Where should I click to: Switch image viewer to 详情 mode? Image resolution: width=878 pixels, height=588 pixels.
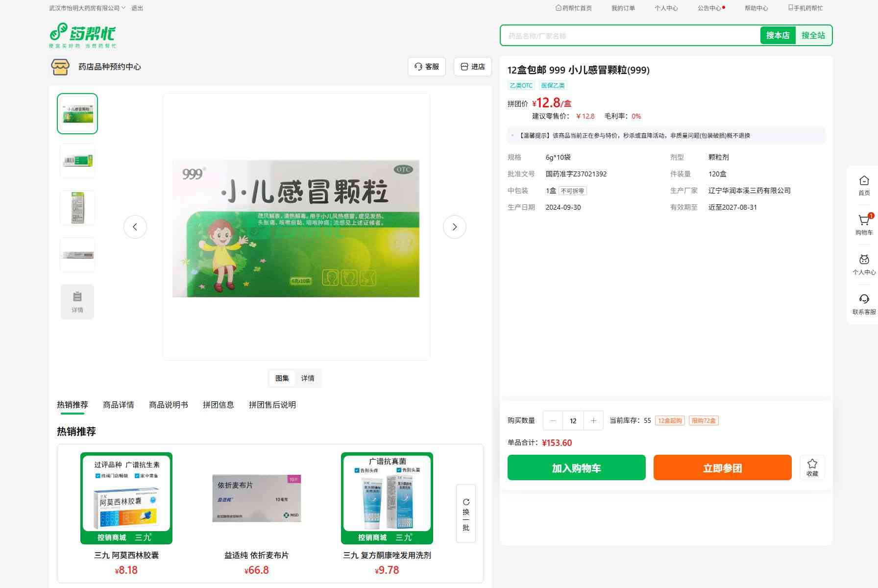308,378
